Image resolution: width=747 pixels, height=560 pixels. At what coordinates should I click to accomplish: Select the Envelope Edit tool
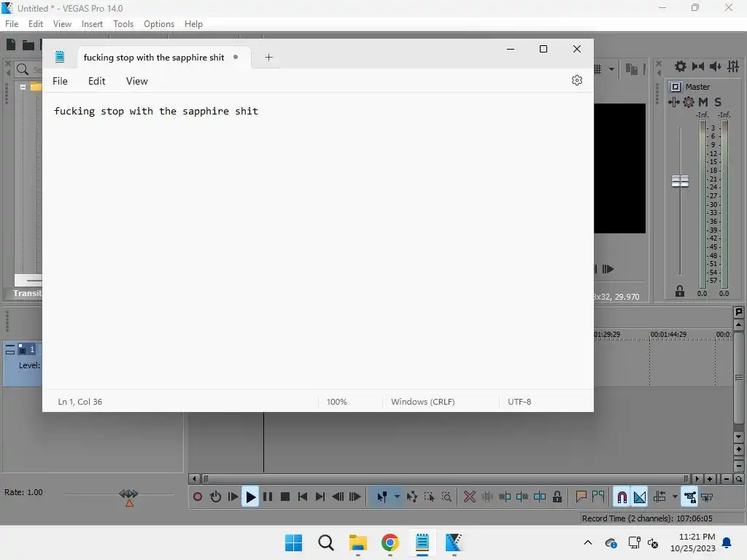tap(412, 497)
